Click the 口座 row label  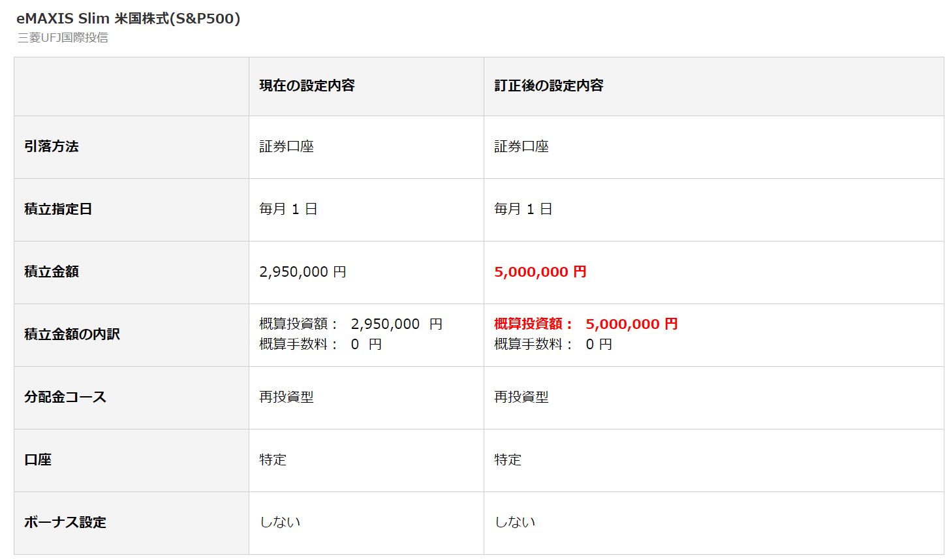coord(38,460)
